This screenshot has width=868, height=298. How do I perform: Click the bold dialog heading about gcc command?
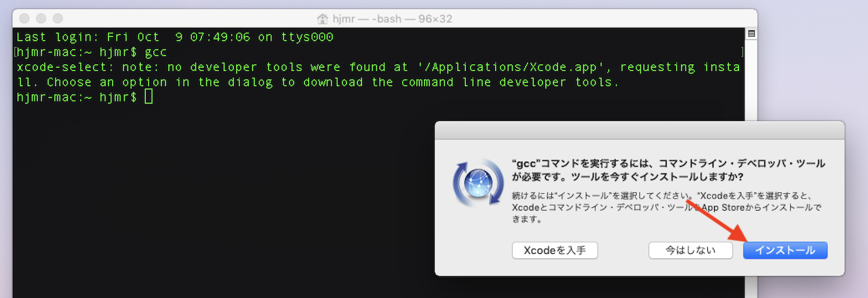pos(667,170)
